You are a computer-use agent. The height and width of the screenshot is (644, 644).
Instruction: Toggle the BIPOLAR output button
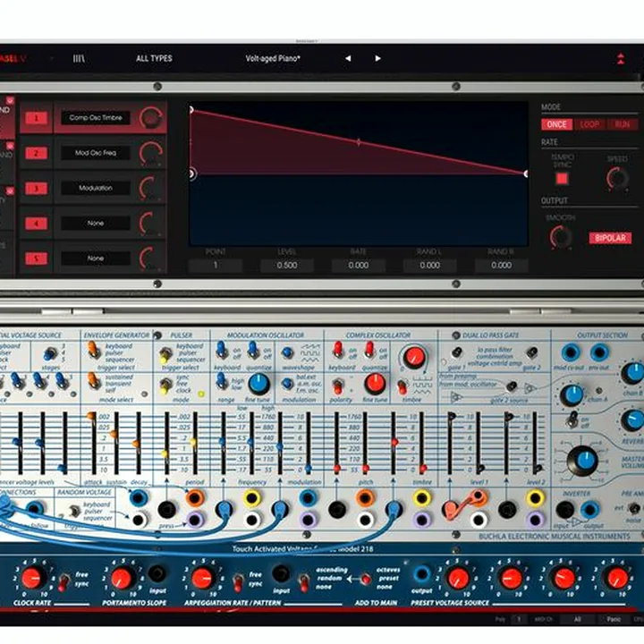click(610, 238)
